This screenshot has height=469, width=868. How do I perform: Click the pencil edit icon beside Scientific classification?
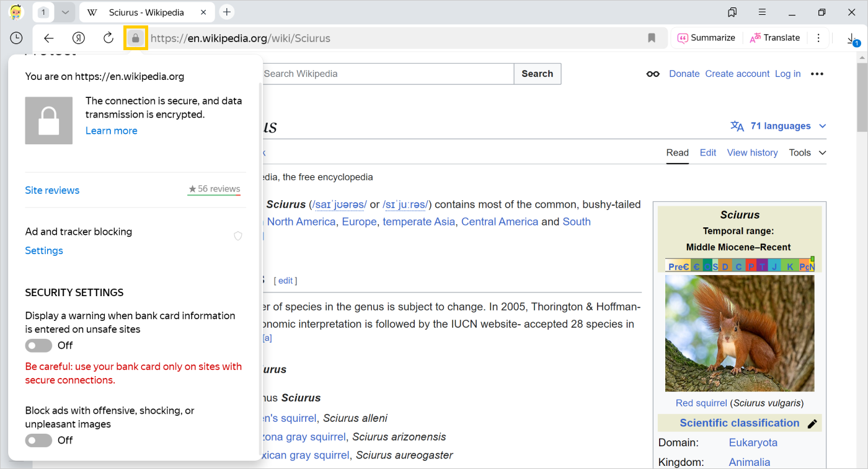[x=812, y=424]
